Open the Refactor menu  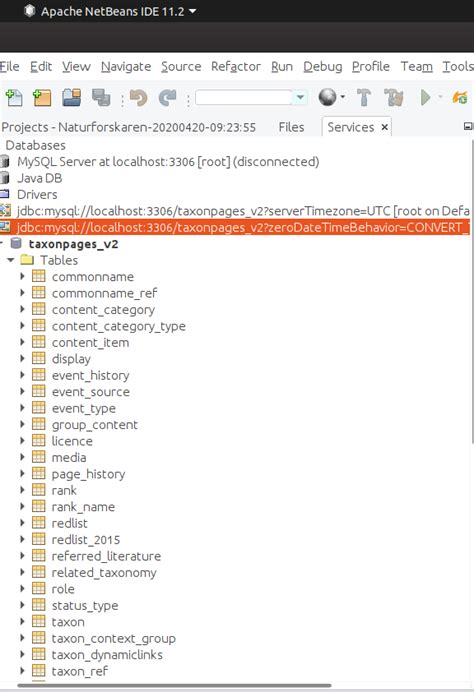(236, 67)
